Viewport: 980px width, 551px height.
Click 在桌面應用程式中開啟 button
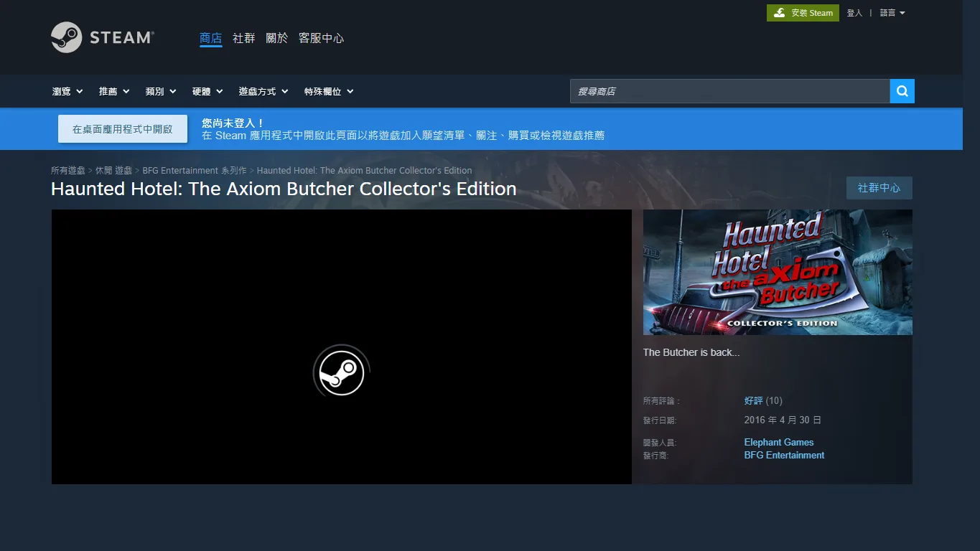pyautogui.click(x=123, y=129)
